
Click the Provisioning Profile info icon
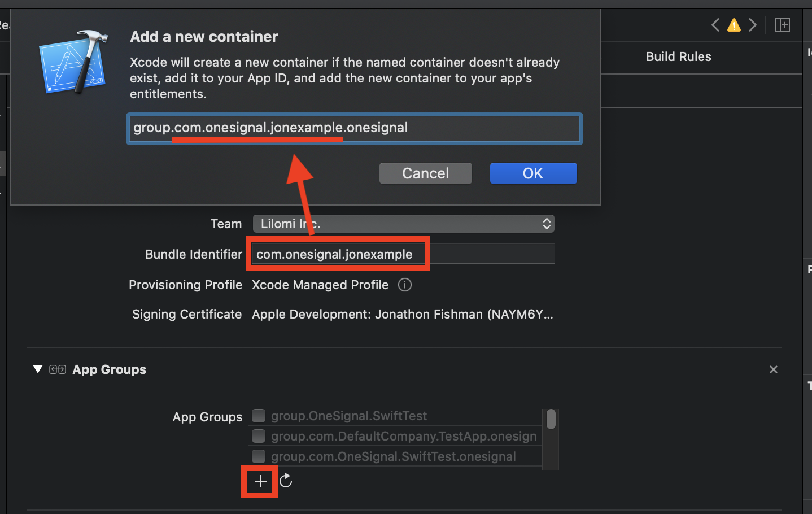point(405,285)
